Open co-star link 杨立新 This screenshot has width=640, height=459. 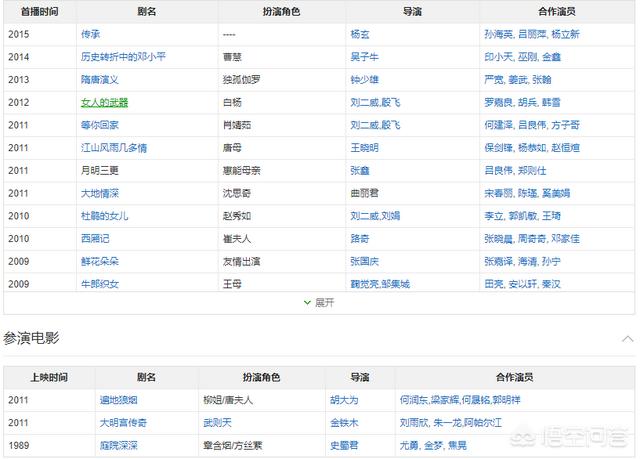(565, 34)
